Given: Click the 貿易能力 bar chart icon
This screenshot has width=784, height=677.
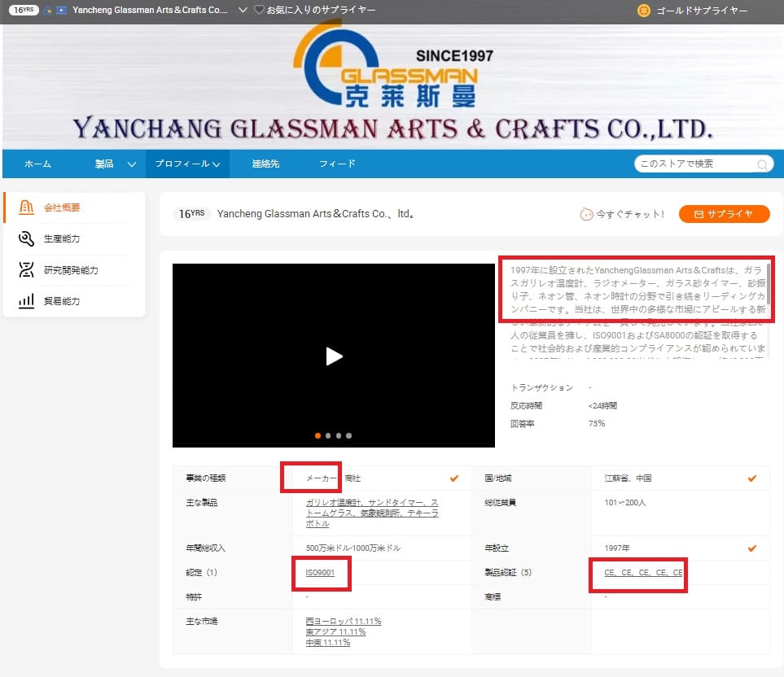Looking at the screenshot, I should tap(27, 301).
